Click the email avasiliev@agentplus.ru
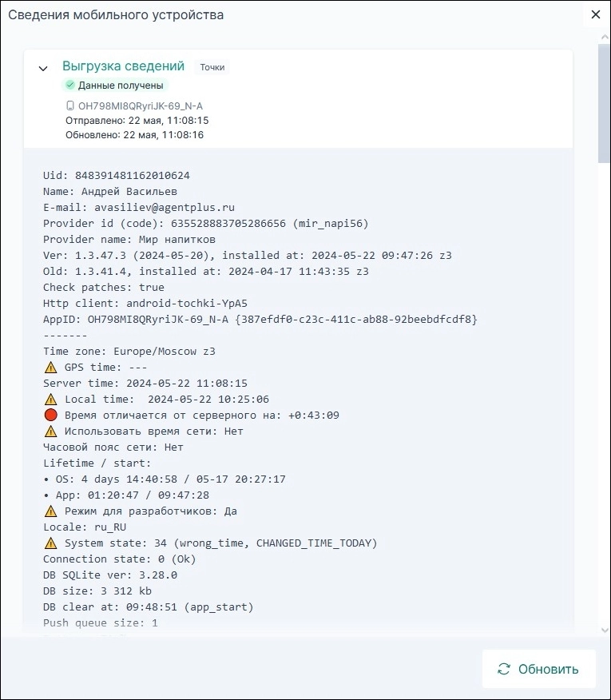611x700 pixels. click(x=165, y=208)
